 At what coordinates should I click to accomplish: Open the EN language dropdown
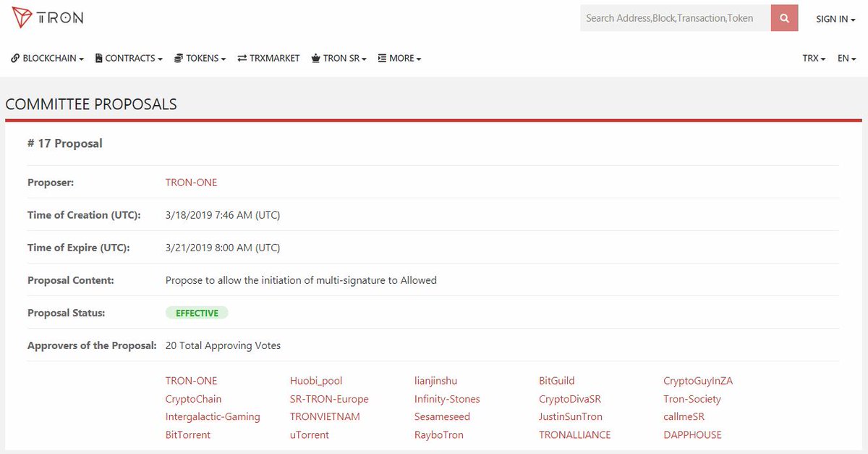[847, 58]
